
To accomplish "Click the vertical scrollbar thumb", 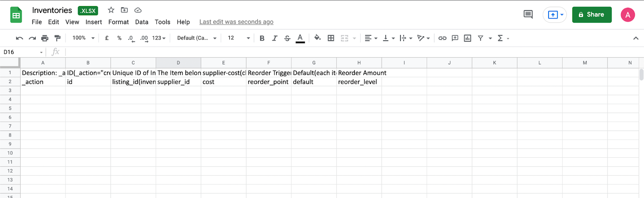I will click(641, 75).
